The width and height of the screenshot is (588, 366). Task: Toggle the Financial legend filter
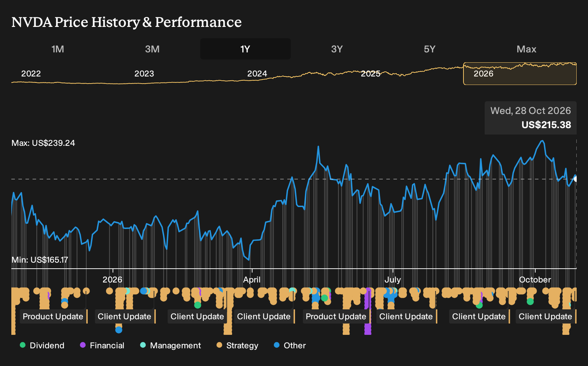[x=102, y=345]
